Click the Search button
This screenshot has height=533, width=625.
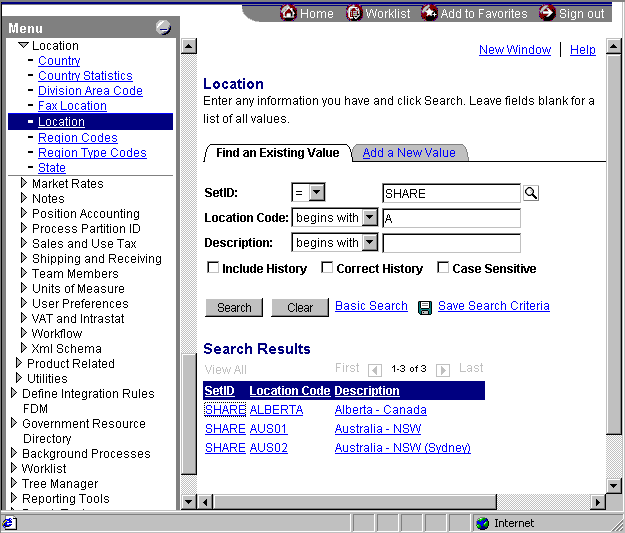pos(234,307)
